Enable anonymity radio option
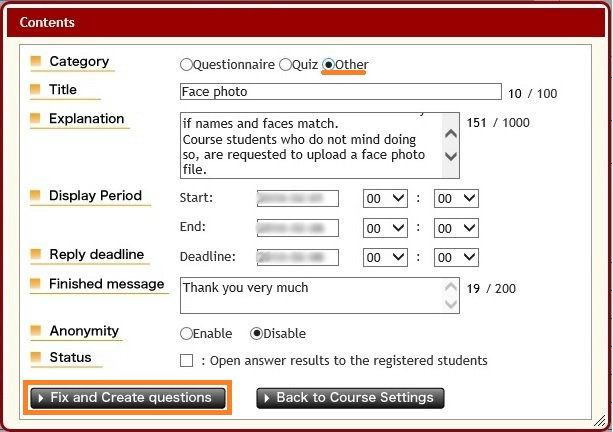Image resolution: width=613 pixels, height=432 pixels. pos(187,333)
